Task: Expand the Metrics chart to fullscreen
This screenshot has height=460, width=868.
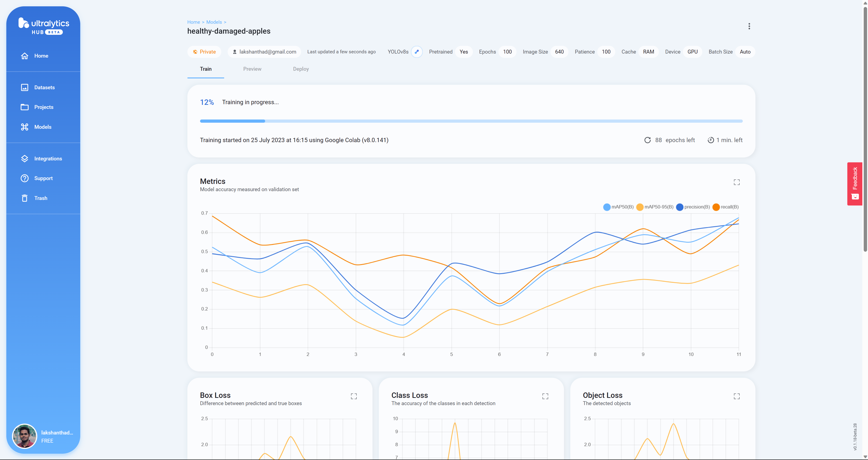Action: [x=737, y=182]
